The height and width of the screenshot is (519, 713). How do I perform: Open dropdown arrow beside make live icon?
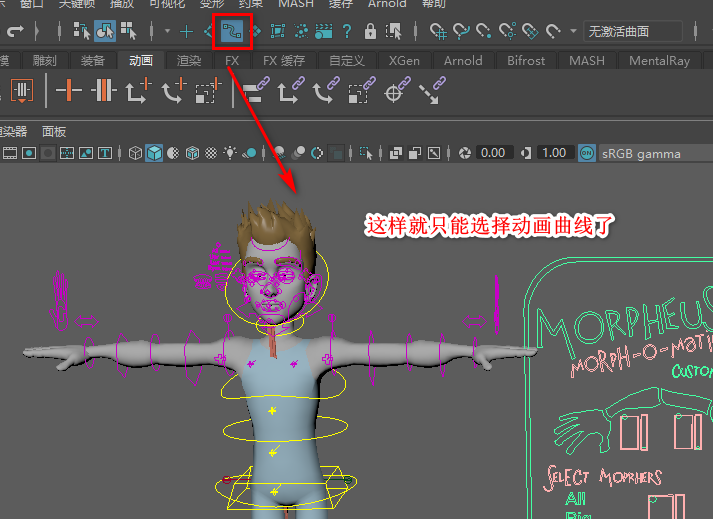573,31
